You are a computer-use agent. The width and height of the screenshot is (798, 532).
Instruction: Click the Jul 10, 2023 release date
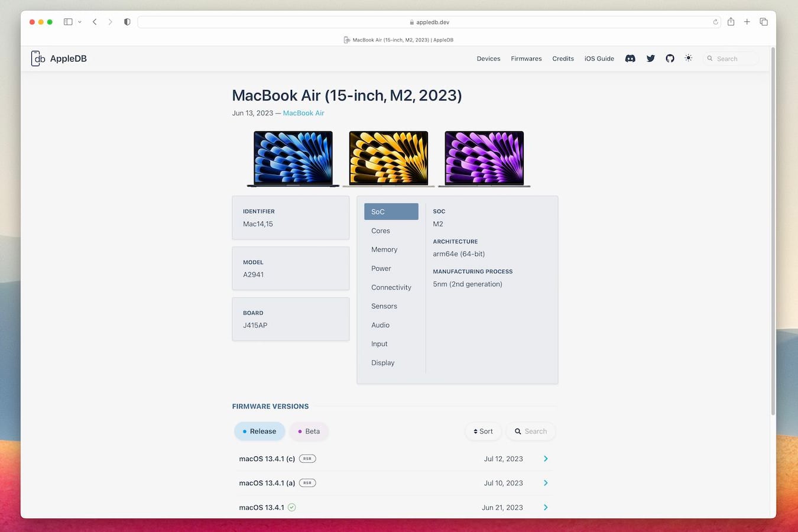coord(504,483)
